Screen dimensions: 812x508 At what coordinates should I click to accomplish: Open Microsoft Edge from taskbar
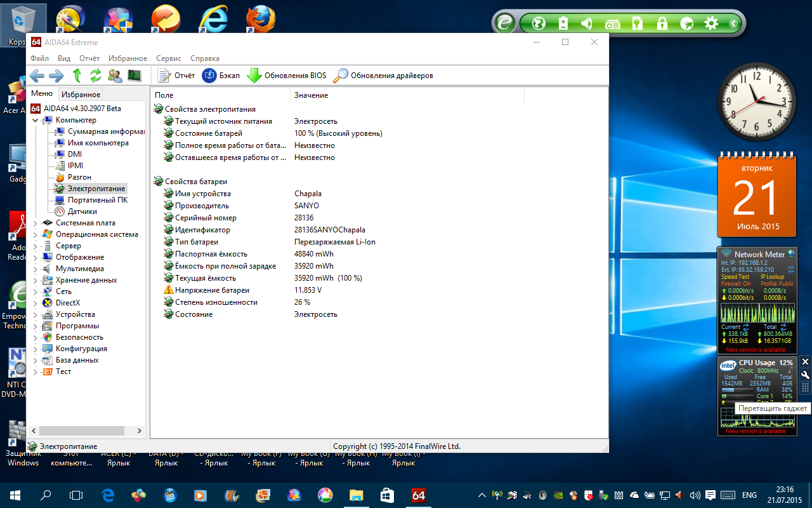point(107,495)
